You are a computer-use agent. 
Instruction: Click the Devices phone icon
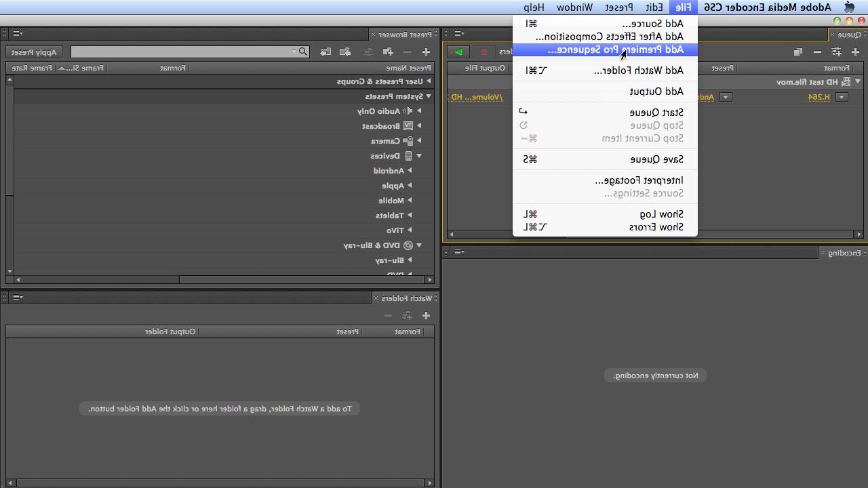point(408,156)
